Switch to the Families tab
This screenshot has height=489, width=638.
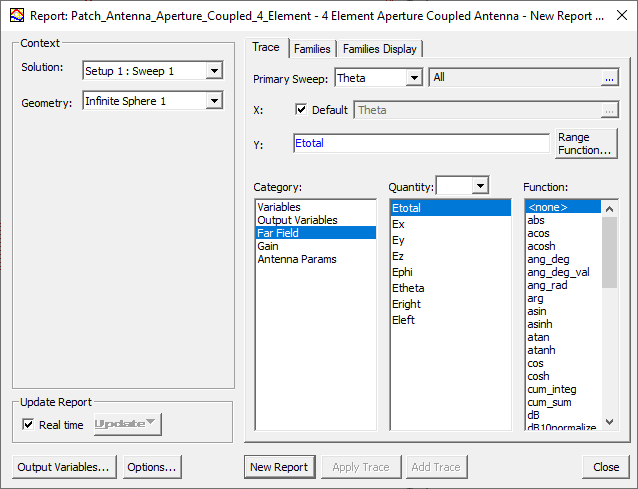pos(312,49)
